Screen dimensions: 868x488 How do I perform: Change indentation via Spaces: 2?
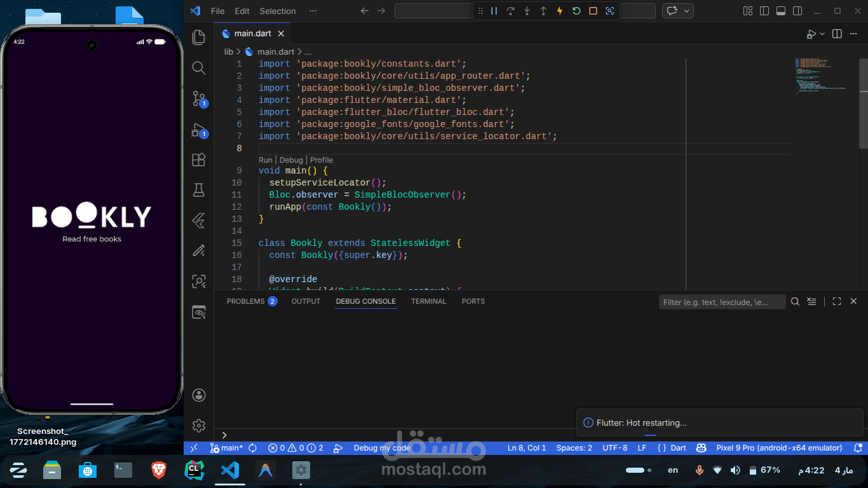click(574, 448)
